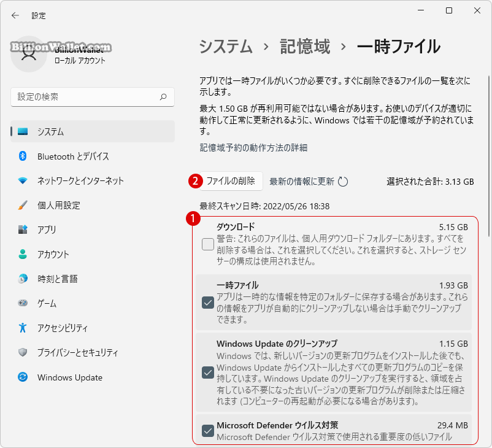Click the search magnifier icon

[x=163, y=97]
